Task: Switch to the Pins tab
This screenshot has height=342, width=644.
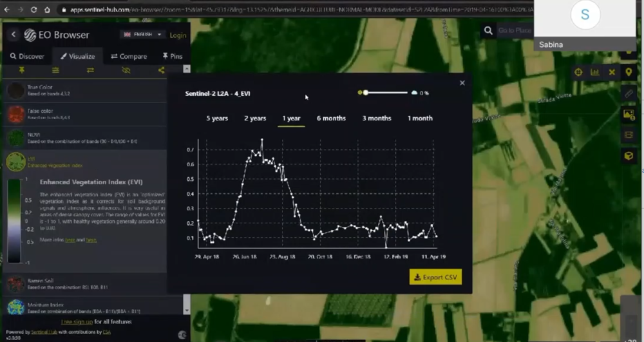Action: click(173, 56)
